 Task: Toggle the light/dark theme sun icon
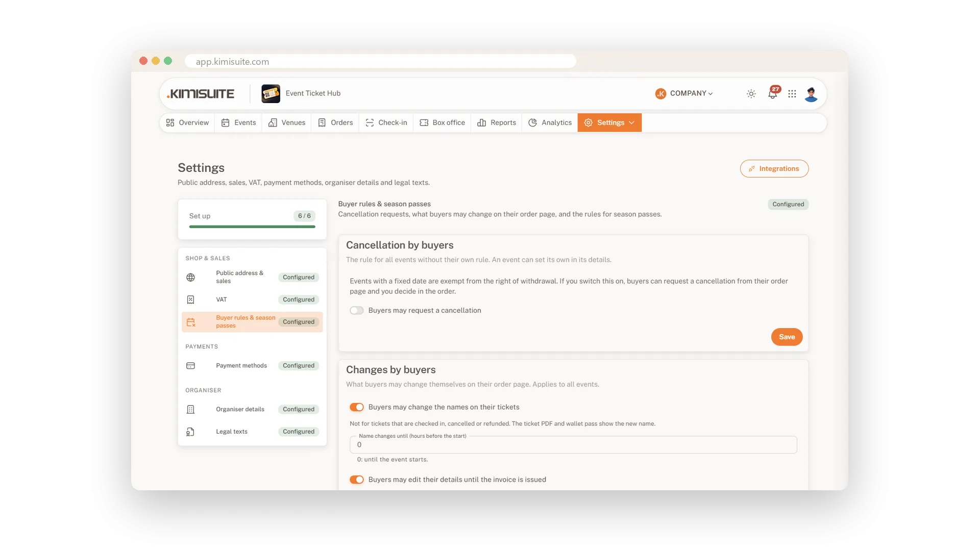751,94
